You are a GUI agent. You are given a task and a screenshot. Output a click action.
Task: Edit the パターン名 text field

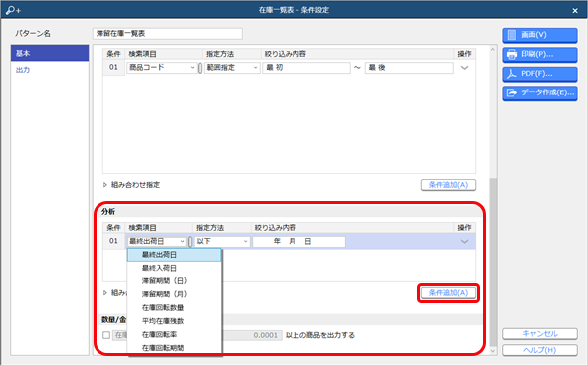[x=167, y=34]
